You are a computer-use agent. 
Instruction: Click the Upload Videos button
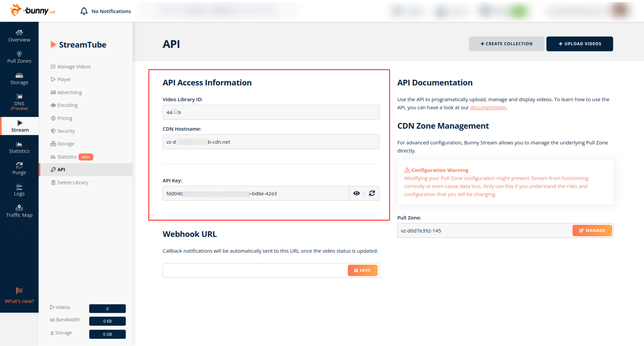[x=579, y=44]
